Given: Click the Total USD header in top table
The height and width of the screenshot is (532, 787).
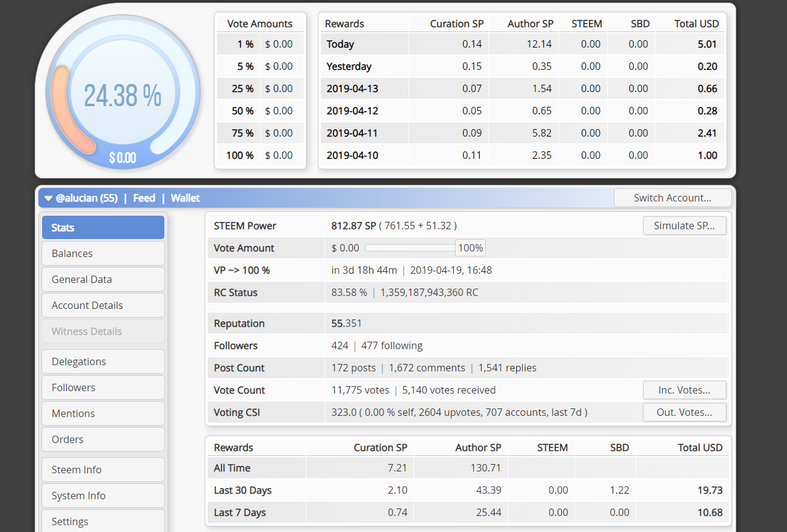Looking at the screenshot, I should 697,23.
